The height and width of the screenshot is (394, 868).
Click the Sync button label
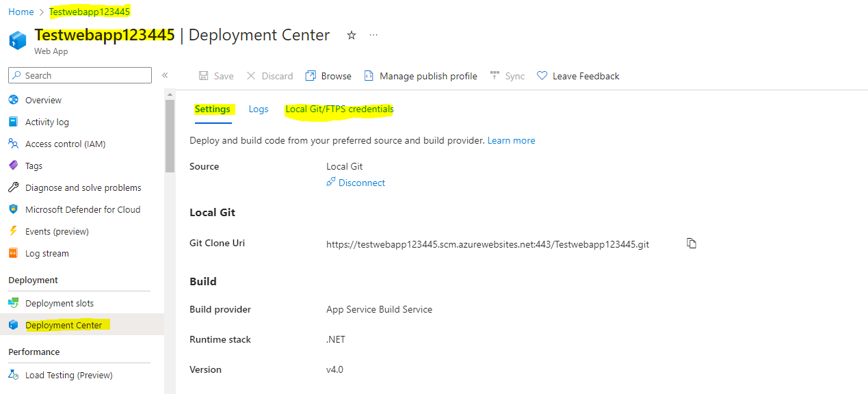[515, 76]
